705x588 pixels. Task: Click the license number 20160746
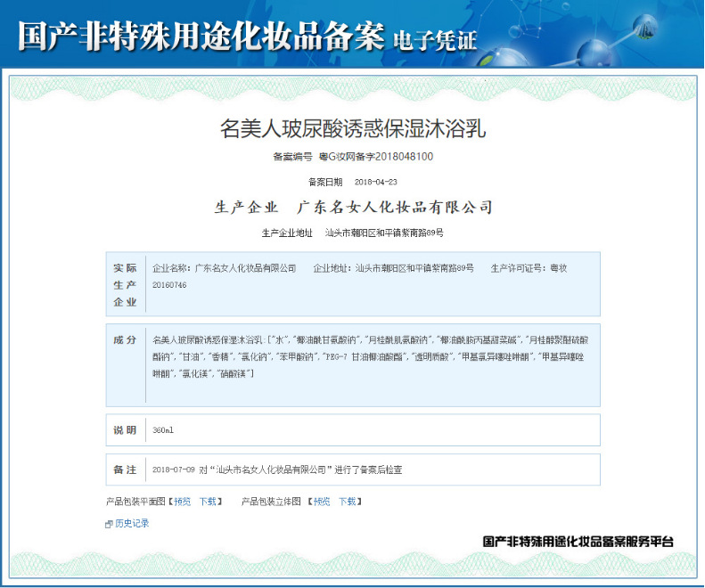coord(169,285)
